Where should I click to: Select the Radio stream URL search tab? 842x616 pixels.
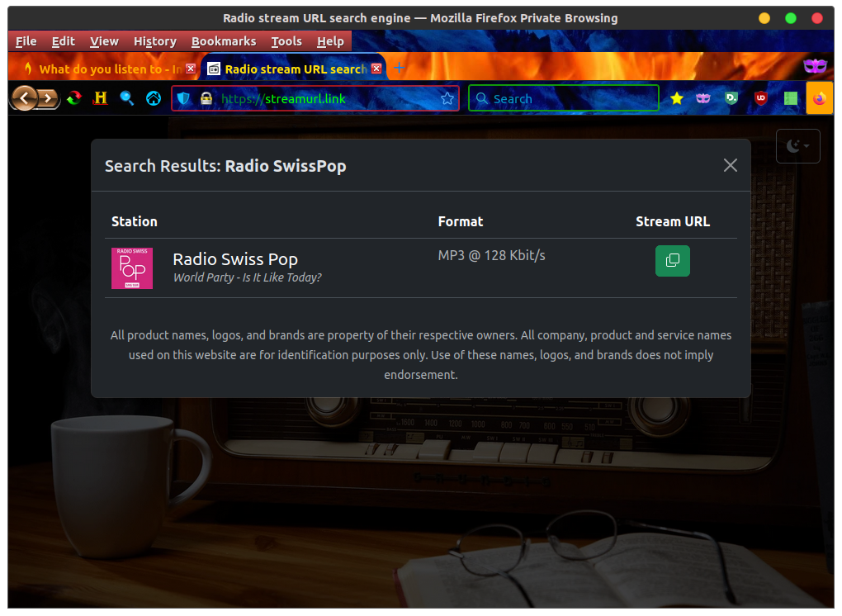(x=294, y=69)
